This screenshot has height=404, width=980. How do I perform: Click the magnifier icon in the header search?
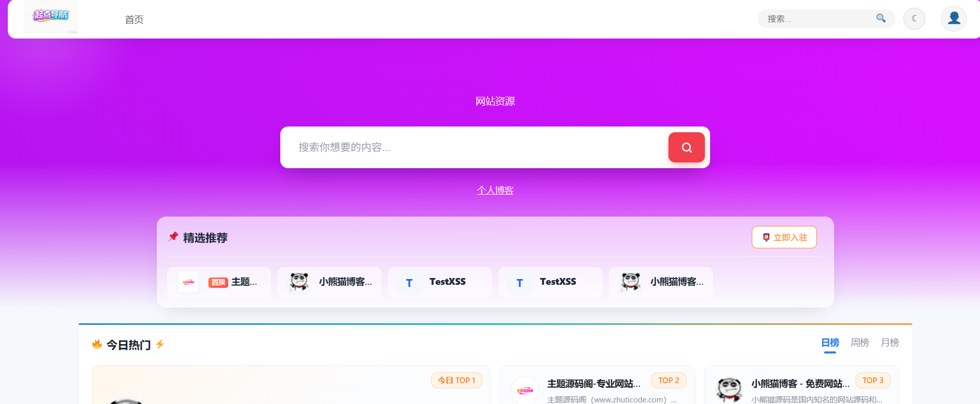[881, 18]
